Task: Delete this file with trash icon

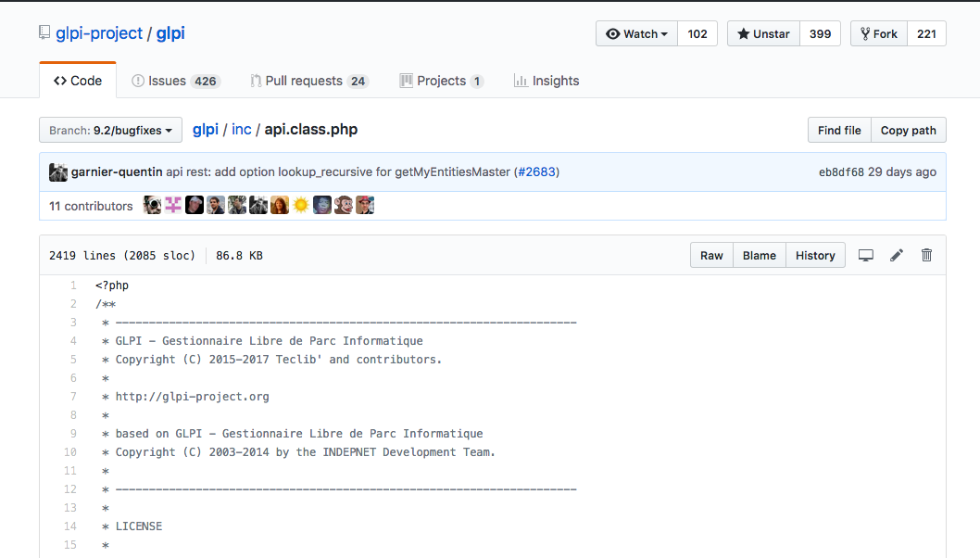Action: [926, 255]
